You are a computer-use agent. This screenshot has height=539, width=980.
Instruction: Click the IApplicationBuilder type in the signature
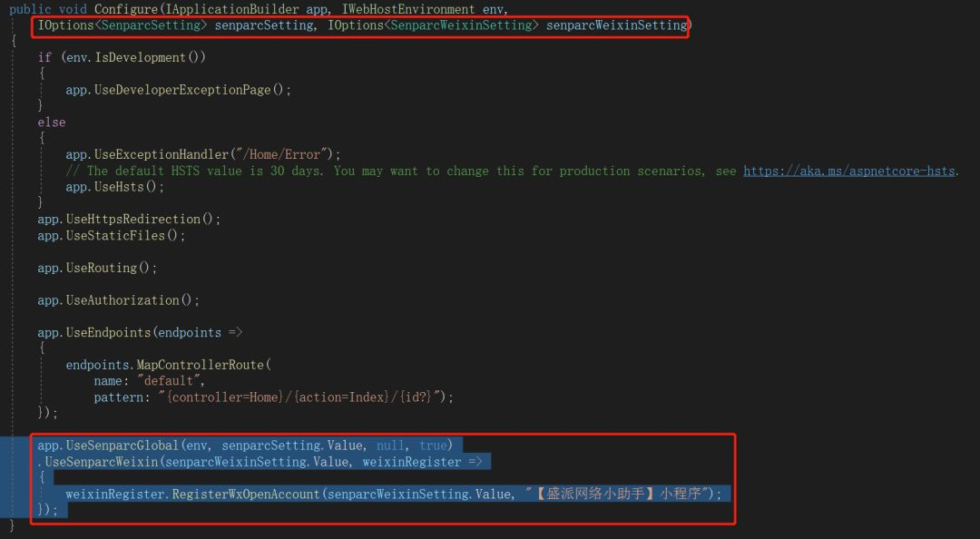coord(232,9)
